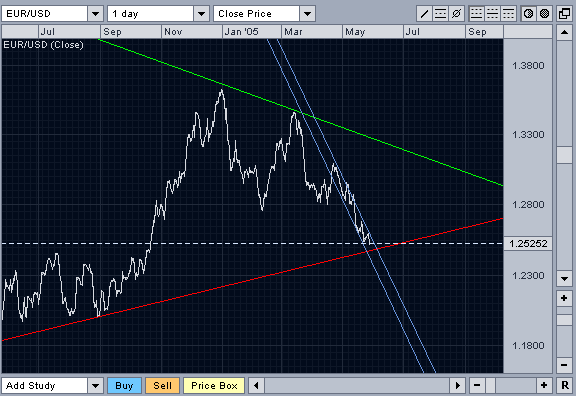Click the 1.1800 price axis label
The width and height of the screenshot is (576, 396).
[x=528, y=346]
